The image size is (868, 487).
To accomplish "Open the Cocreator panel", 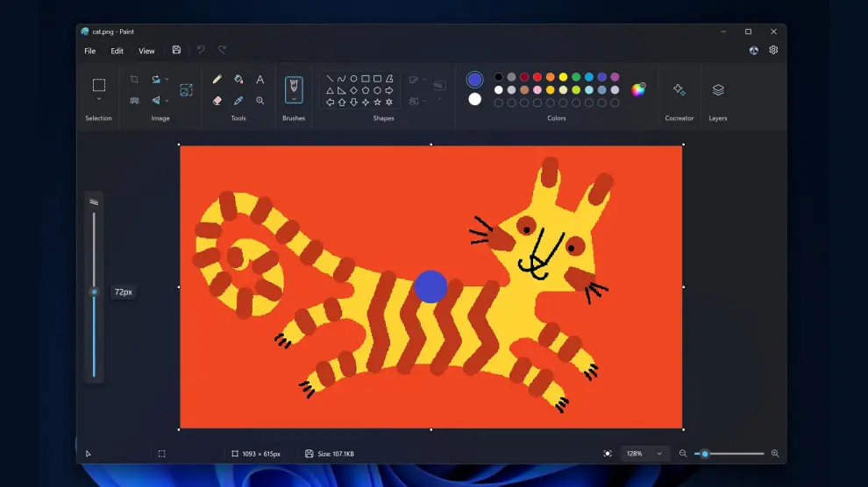I will 679,90.
